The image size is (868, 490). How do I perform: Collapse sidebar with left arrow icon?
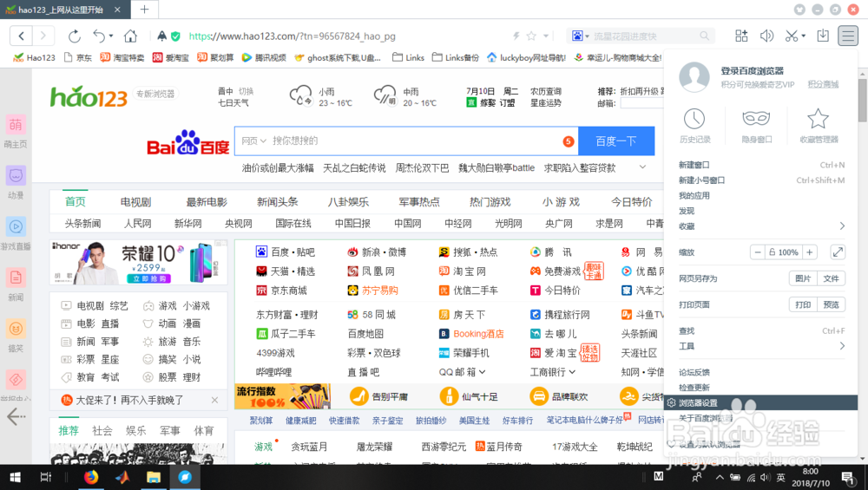[16, 416]
